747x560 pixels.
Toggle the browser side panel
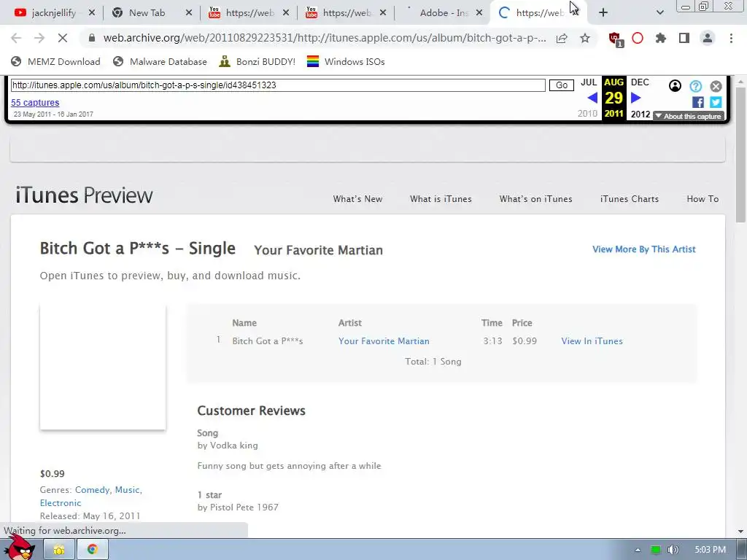tap(684, 38)
